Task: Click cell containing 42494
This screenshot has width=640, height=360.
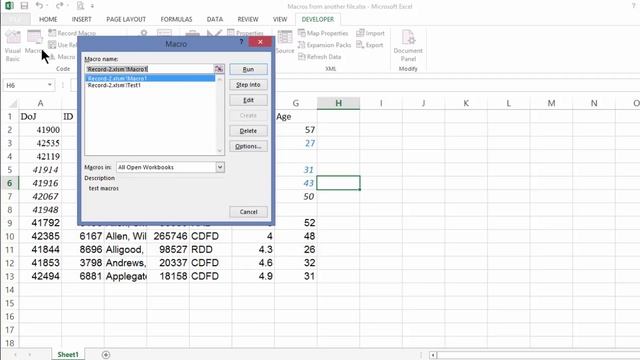Action: (40, 276)
